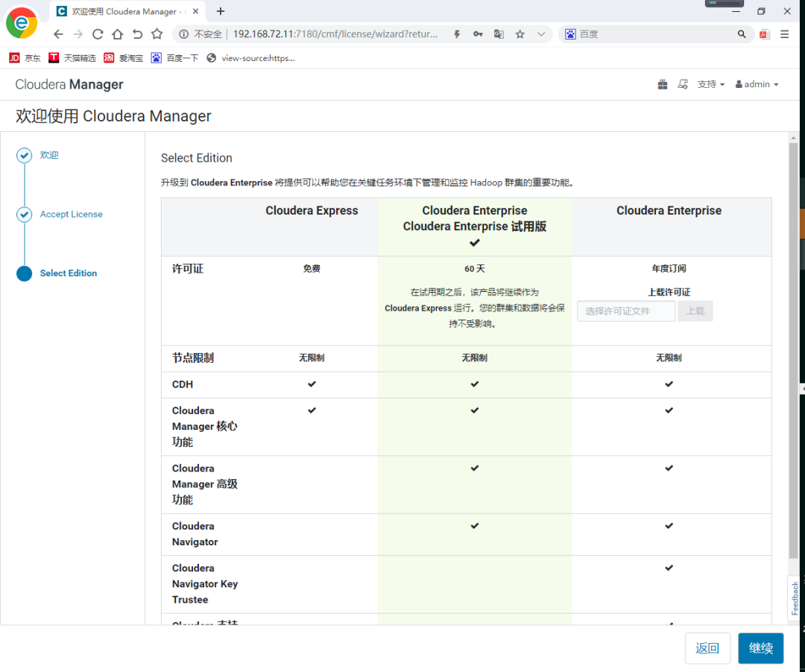The image size is (805, 672).
Task: Click the trial Navigator checkmark
Action: coord(474,526)
